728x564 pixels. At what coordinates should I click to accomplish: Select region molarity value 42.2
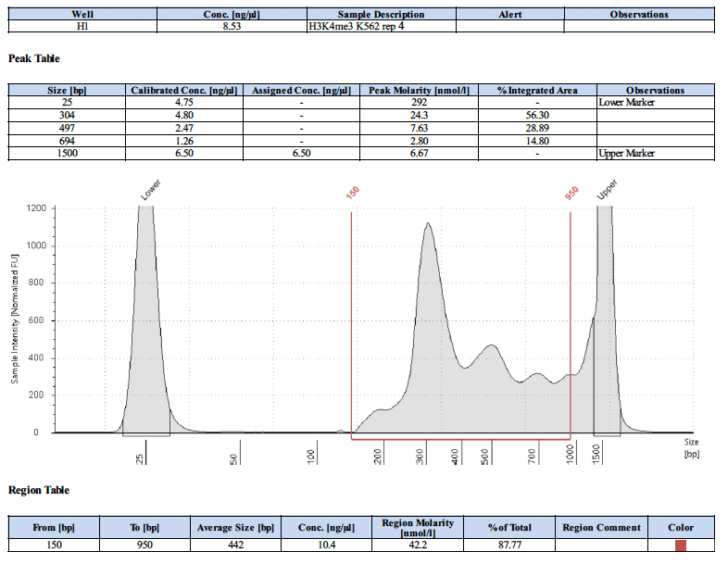(418, 545)
